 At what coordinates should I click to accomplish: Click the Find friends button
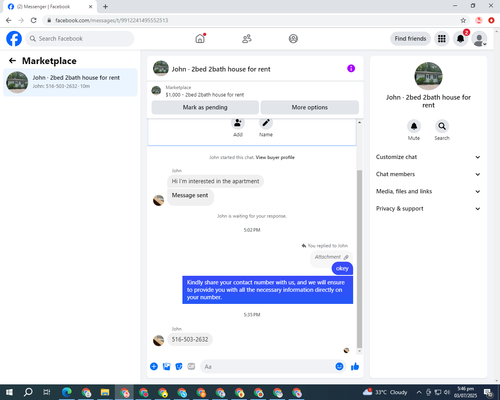410,39
